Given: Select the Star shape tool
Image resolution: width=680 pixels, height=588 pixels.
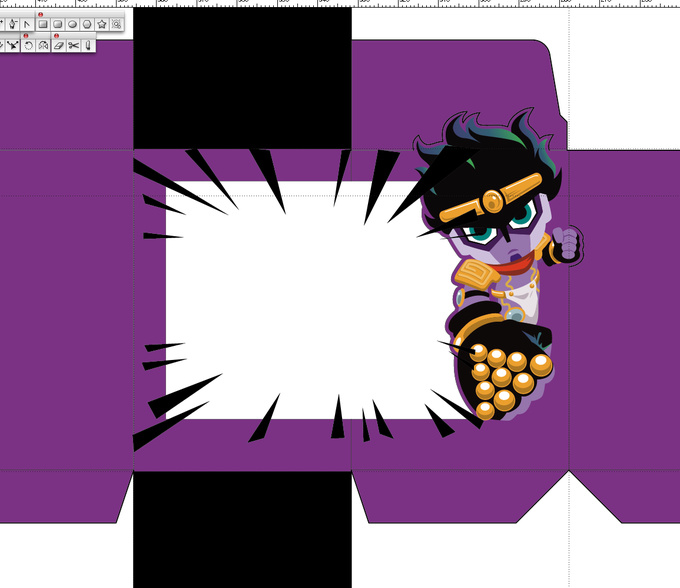Looking at the screenshot, I should [x=102, y=24].
